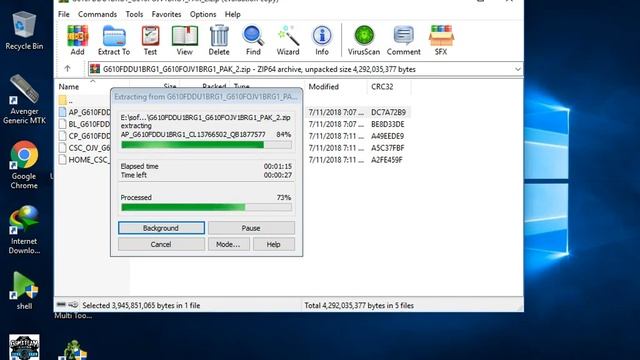Click the Time left value 00:00:27
Screen dimensions: 640x360
click(x=278, y=175)
